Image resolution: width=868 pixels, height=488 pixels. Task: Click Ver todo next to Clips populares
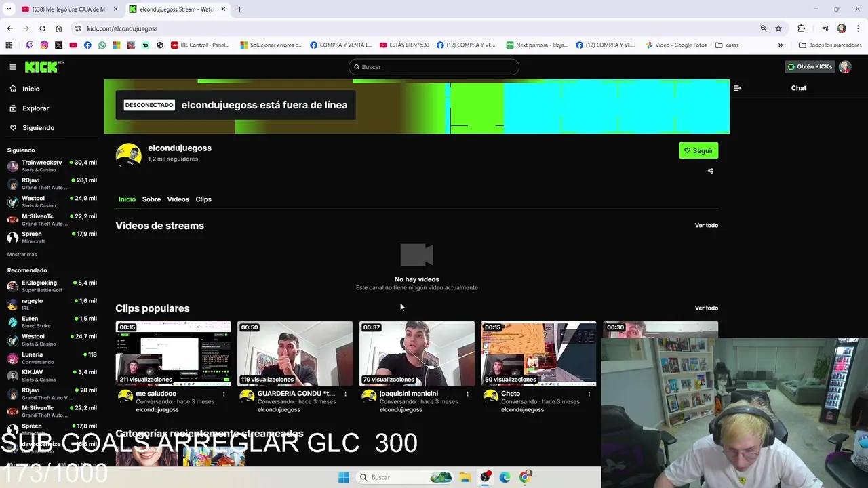(706, 308)
